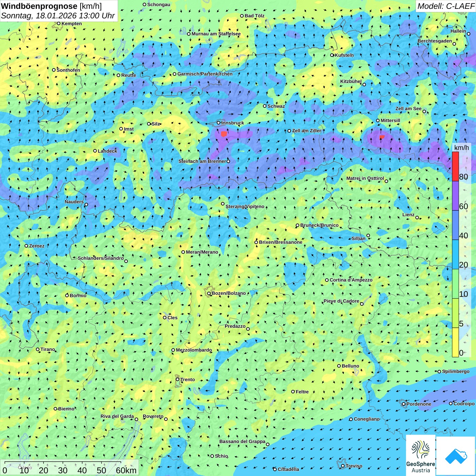476x476 pixels.
Task: Click the 'Treviso' city label
Action: pyautogui.click(x=354, y=466)
